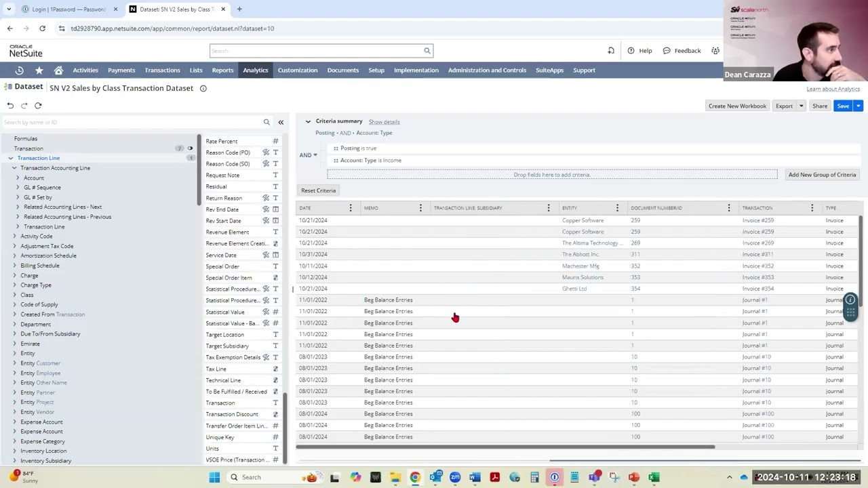Open the Customization menu
This screenshot has width=868, height=488.
[x=298, y=70]
